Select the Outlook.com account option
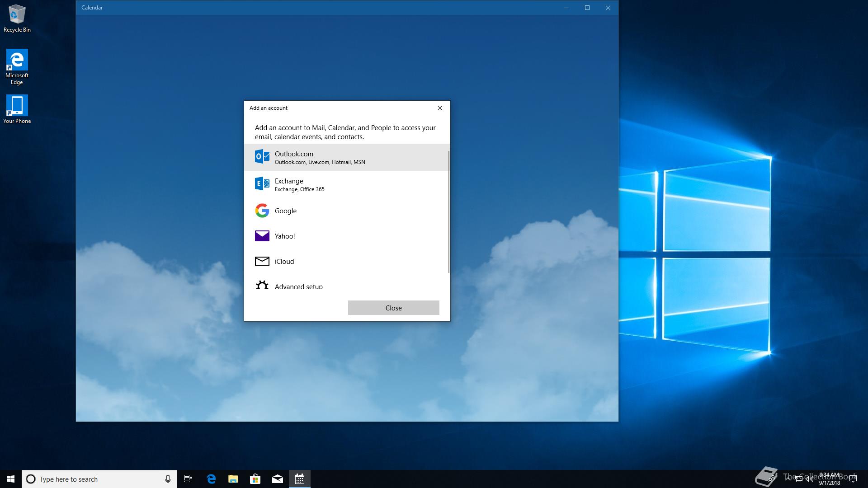This screenshot has width=868, height=488. coord(346,157)
